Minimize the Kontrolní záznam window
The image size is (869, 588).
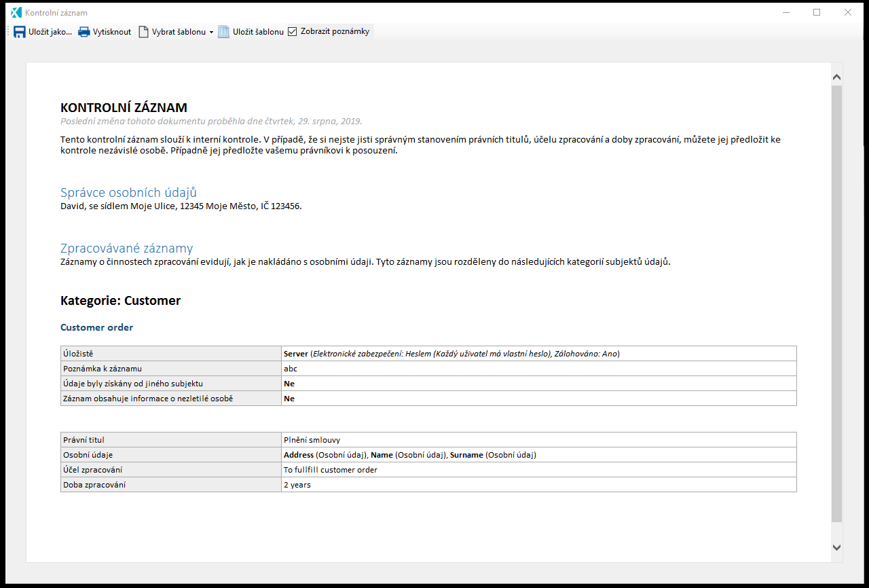785,12
